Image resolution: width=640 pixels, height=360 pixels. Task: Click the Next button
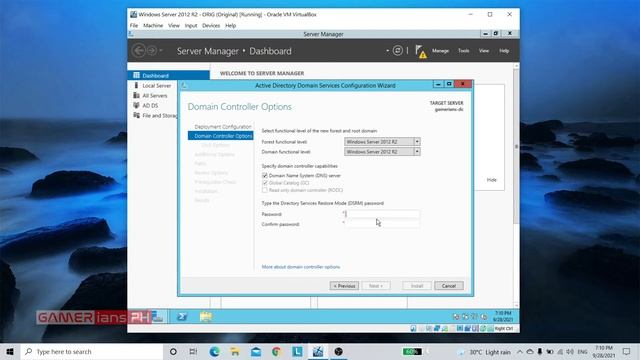pos(376,286)
